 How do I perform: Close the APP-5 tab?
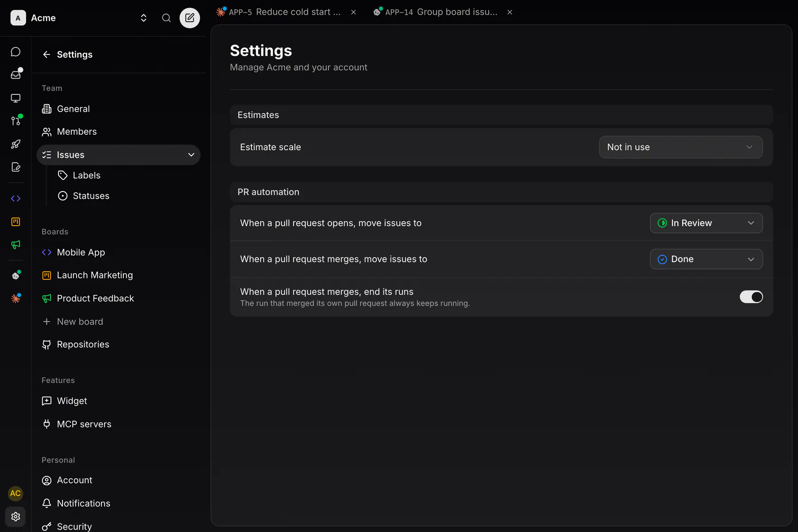click(x=353, y=12)
